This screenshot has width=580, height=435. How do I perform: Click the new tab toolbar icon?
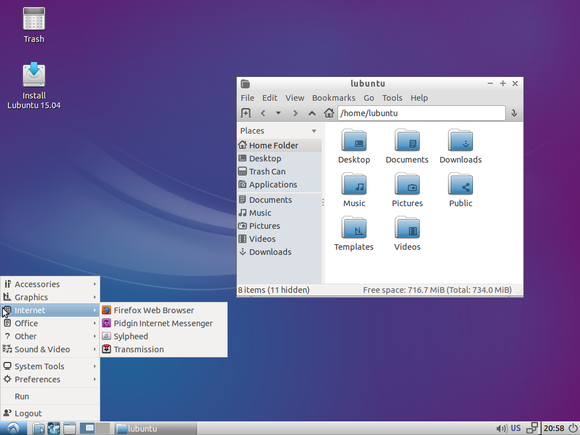pos(246,113)
